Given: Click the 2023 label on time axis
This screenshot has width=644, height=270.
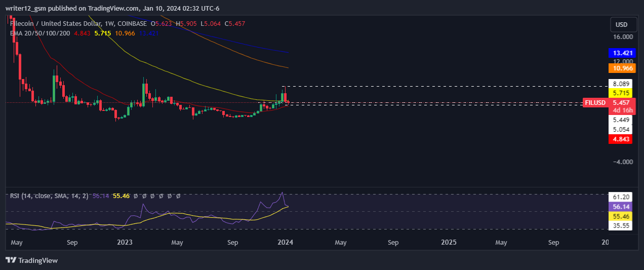Looking at the screenshot, I should pyautogui.click(x=125, y=243).
